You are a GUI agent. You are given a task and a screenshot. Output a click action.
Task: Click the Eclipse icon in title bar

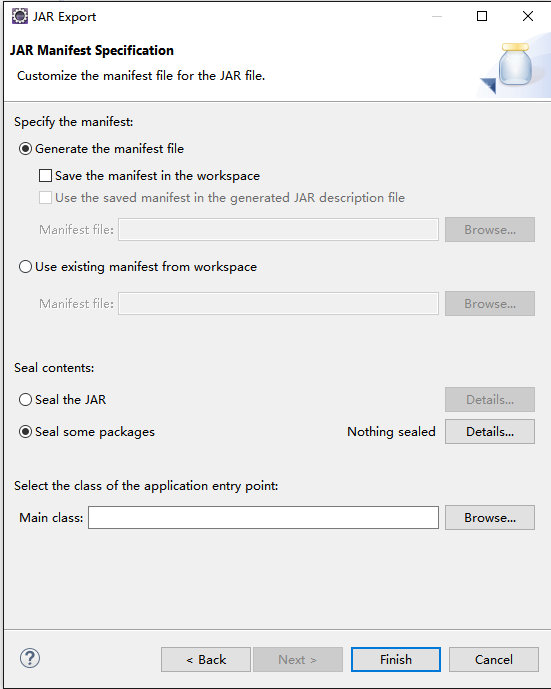point(20,16)
